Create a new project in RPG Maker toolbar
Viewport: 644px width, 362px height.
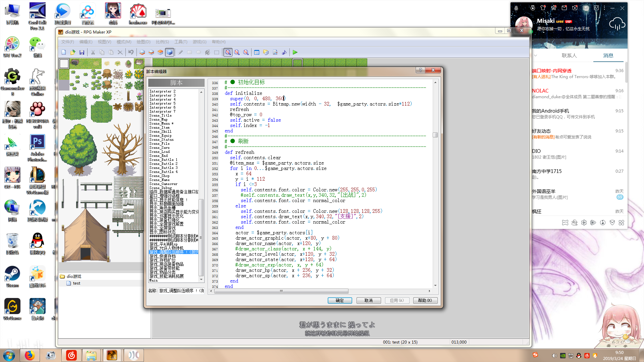64,52
